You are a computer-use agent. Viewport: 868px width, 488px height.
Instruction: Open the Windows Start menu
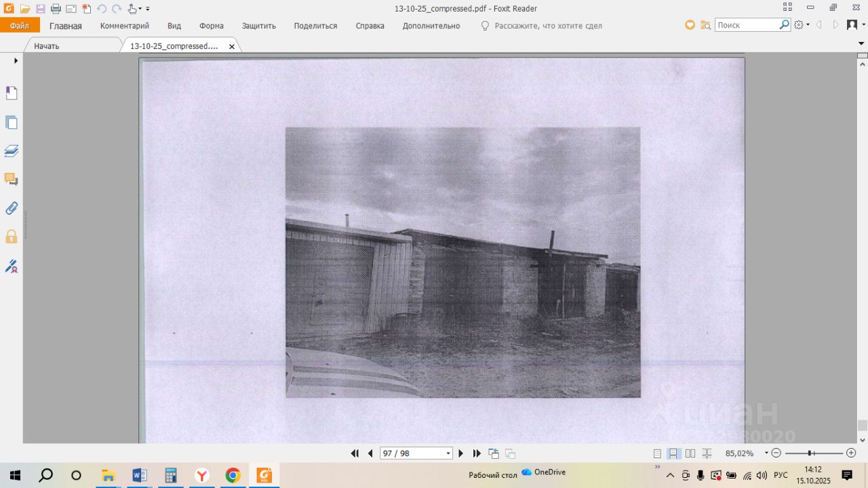(x=15, y=475)
